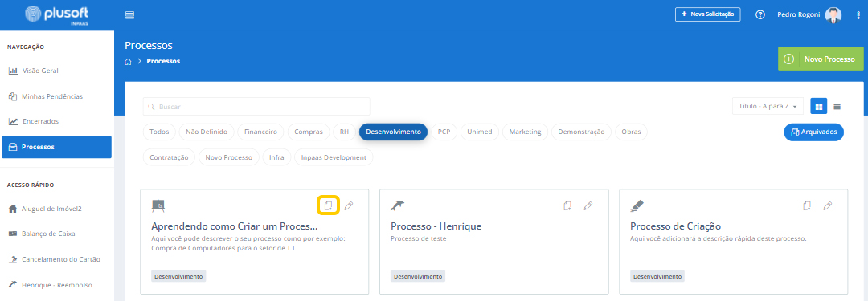
Task: Open the Aprendendo como Criar um Proces... title
Action: (235, 226)
